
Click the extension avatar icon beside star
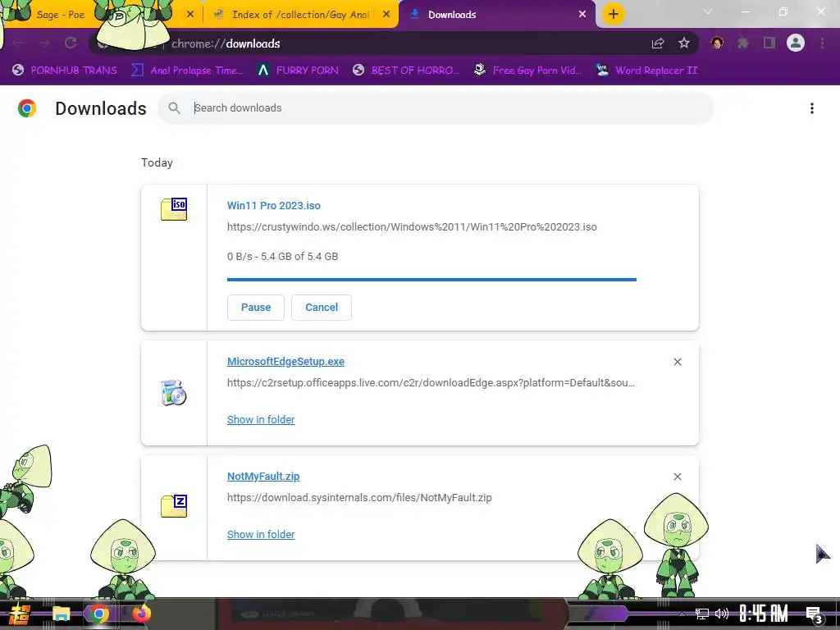coord(717,43)
